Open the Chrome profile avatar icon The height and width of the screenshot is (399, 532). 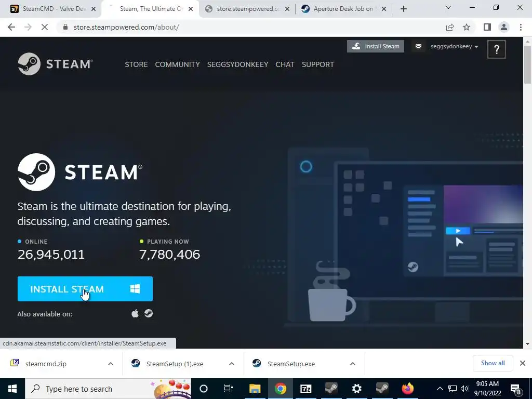click(x=504, y=27)
